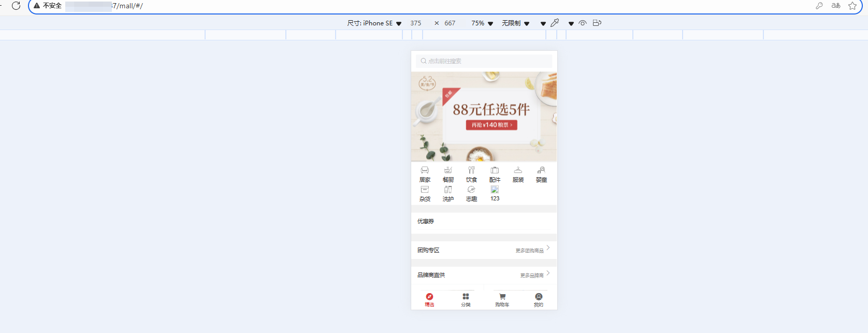Click the eyedropper icon in device toolbar
The height and width of the screenshot is (333, 868).
555,23
